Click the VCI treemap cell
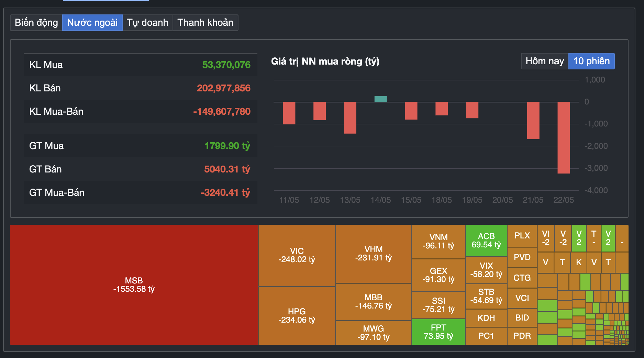Screen dimensions: 644x358 tap(522, 298)
